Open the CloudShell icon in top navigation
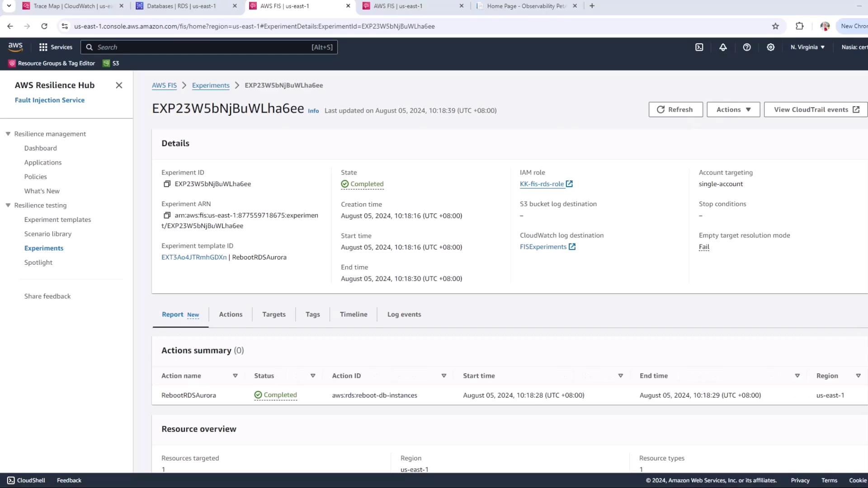This screenshot has width=868, height=488. (x=699, y=47)
